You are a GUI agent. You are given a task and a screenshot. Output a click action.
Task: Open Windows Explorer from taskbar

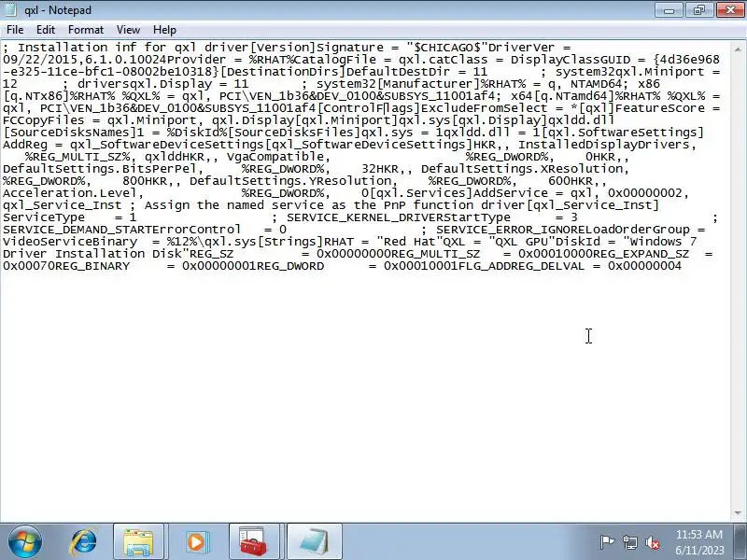pyautogui.click(x=138, y=542)
